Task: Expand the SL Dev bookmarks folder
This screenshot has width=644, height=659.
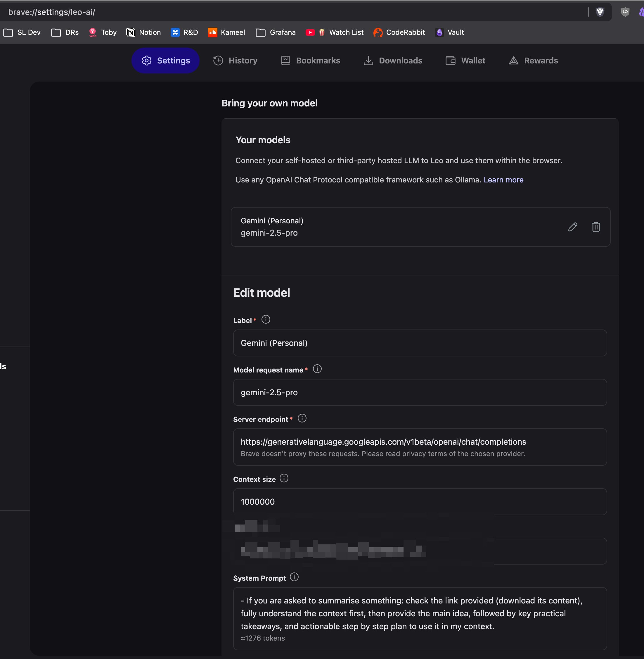Action: point(22,32)
